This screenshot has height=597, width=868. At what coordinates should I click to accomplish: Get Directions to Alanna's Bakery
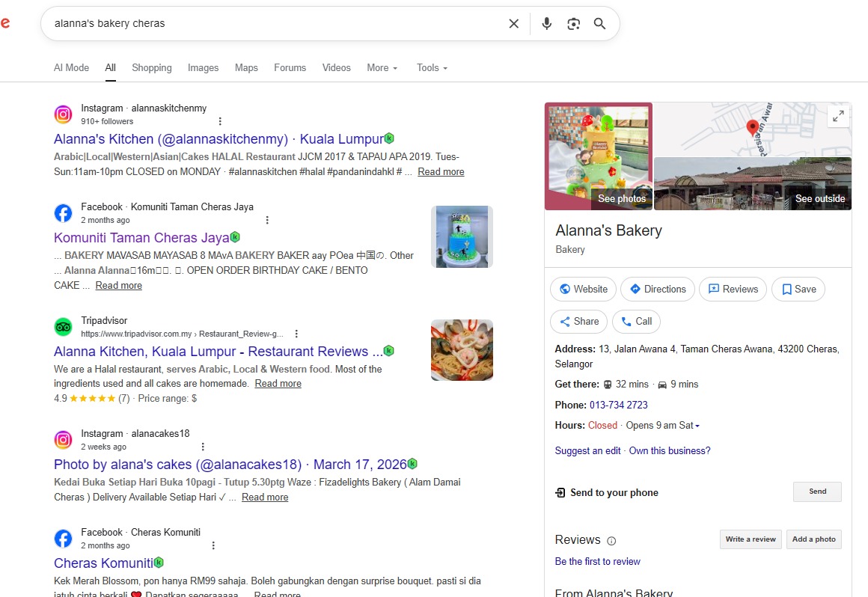[657, 289]
